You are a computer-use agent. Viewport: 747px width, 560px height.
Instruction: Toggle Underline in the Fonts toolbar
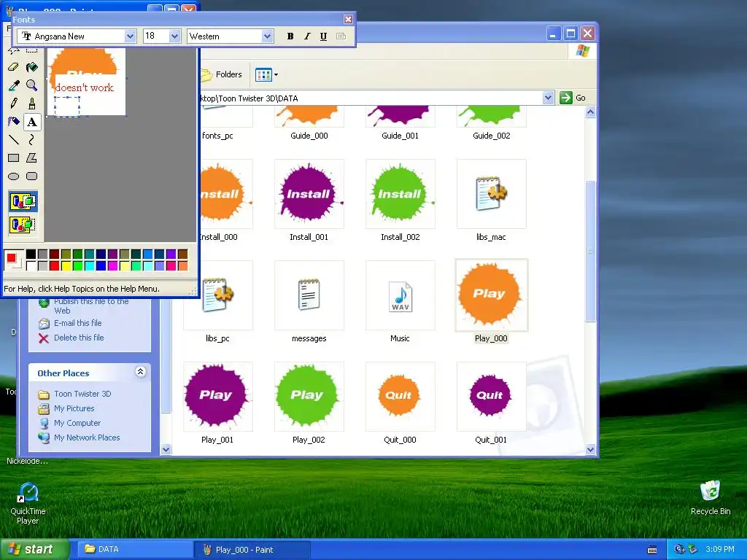pos(323,36)
